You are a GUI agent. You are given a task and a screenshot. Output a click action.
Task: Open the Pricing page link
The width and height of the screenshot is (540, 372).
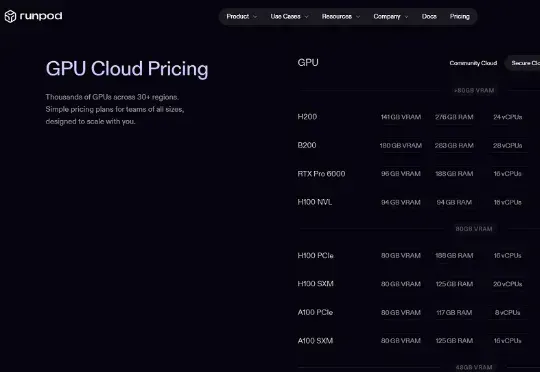tap(459, 17)
